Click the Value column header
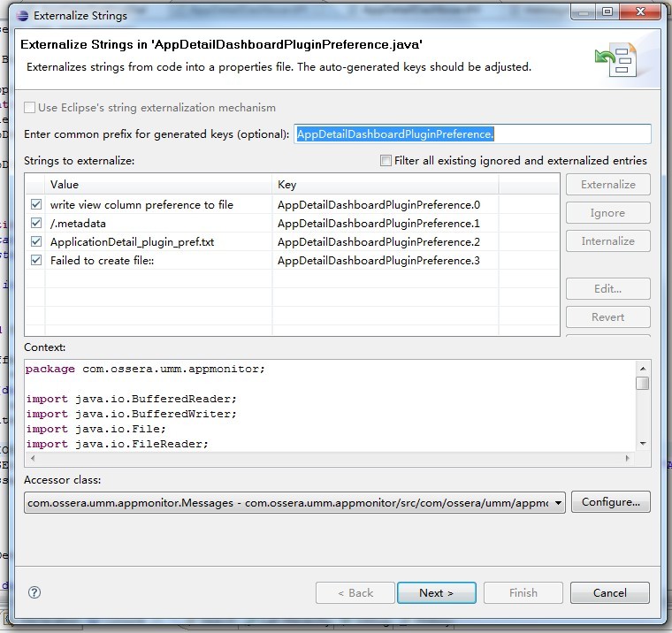Viewport: 672px width, 633px height. [x=158, y=185]
